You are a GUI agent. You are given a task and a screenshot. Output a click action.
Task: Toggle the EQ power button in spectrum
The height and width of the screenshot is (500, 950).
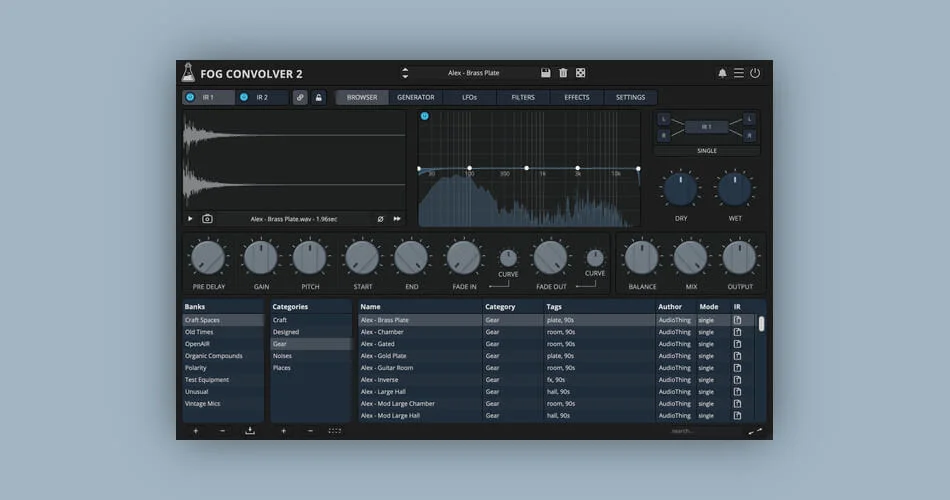click(425, 116)
